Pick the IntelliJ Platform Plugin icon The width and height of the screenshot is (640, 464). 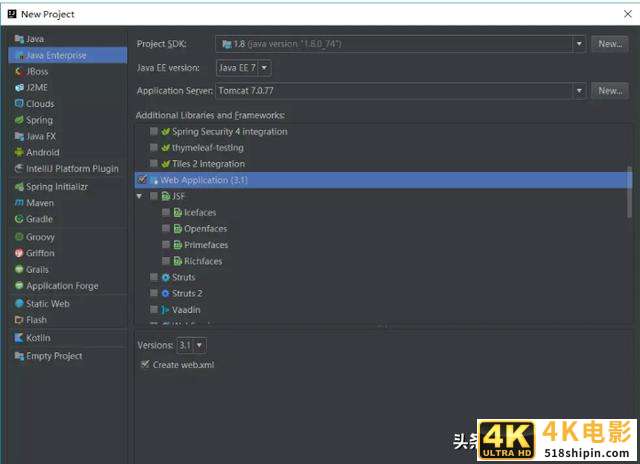[x=19, y=169]
